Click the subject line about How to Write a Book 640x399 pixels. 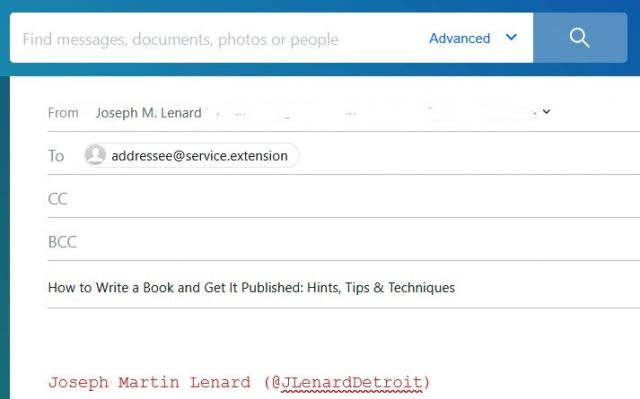click(251, 288)
